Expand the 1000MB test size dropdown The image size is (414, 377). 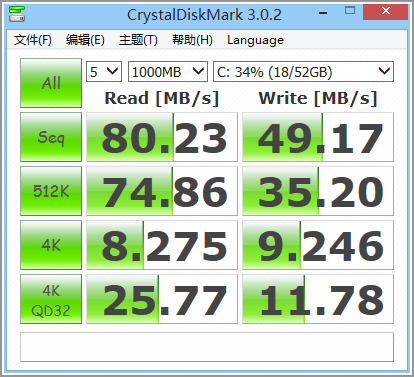pyautogui.click(x=168, y=71)
